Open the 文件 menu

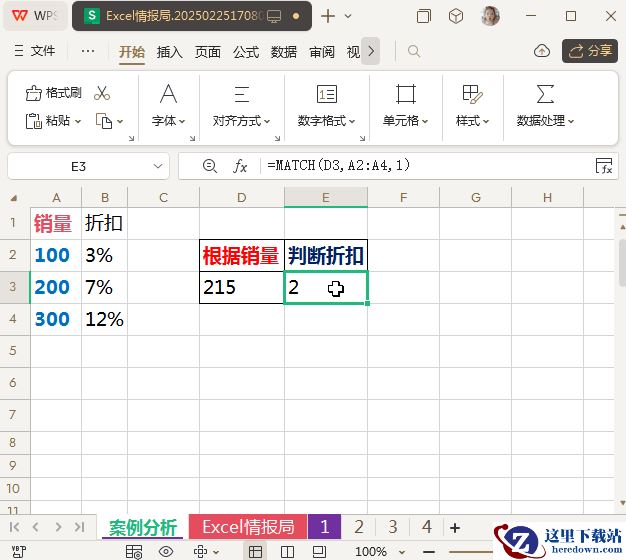35,51
